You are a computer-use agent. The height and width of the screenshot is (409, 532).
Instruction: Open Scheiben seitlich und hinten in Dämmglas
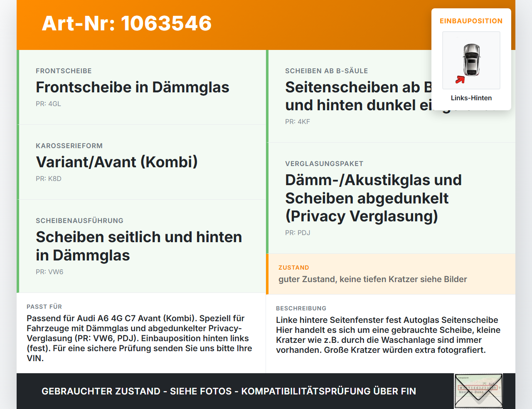click(x=141, y=246)
